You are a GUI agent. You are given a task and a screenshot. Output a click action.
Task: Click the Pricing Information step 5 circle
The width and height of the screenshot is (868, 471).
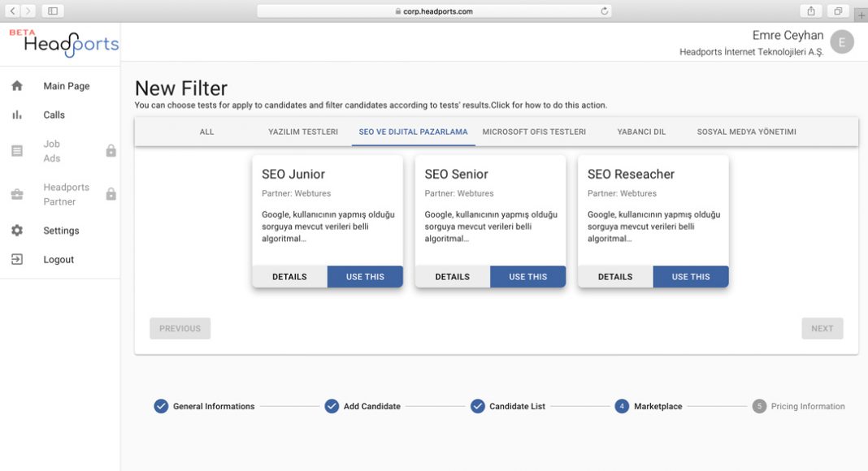pyautogui.click(x=759, y=406)
